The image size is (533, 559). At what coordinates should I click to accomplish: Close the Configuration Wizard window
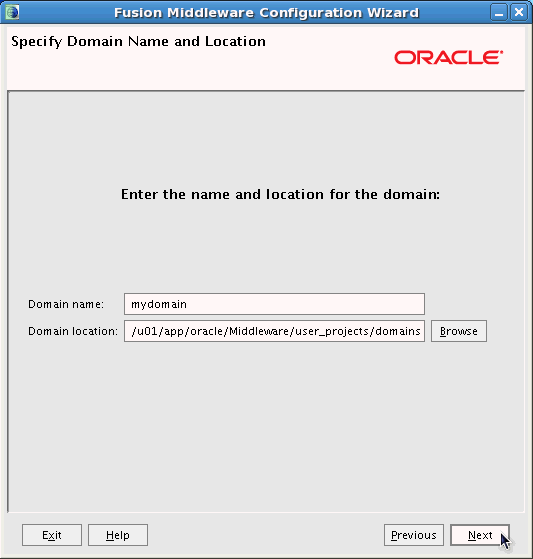[519, 13]
